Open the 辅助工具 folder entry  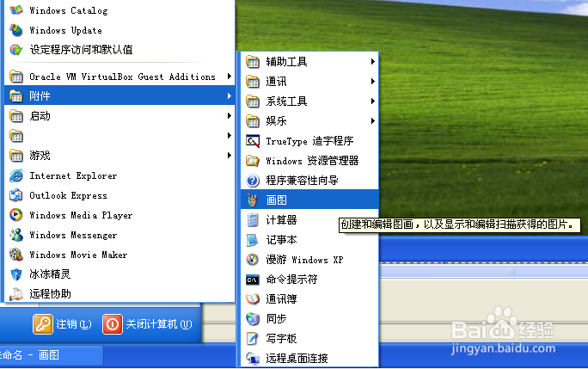(x=309, y=62)
